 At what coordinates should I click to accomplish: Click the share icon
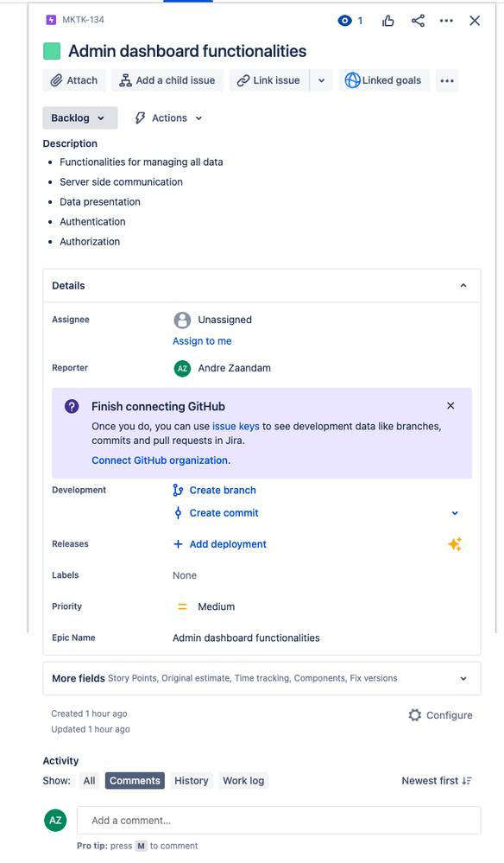coord(418,21)
